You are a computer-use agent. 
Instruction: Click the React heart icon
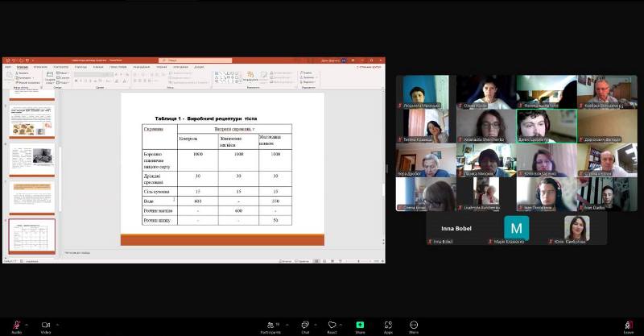332,324
